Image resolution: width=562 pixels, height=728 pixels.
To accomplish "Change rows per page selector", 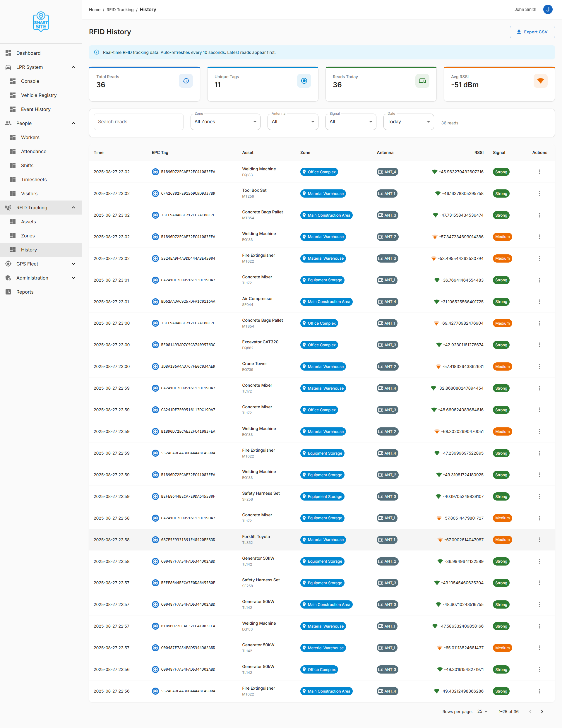I will [482, 711].
